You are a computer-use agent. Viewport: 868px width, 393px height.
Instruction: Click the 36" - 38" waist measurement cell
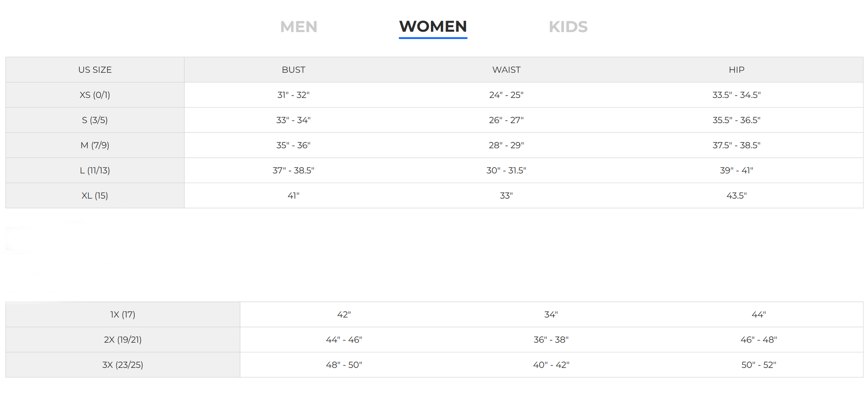pos(551,339)
